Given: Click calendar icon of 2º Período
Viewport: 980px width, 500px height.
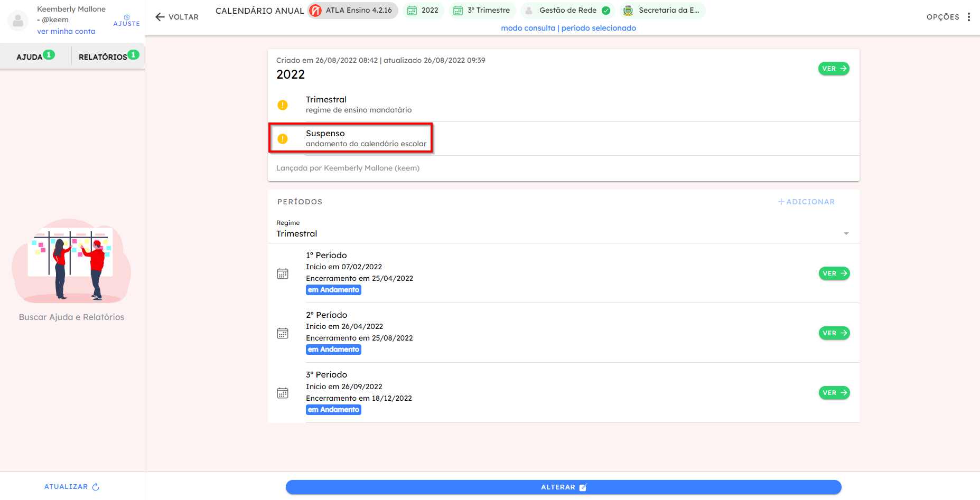Looking at the screenshot, I should (283, 333).
